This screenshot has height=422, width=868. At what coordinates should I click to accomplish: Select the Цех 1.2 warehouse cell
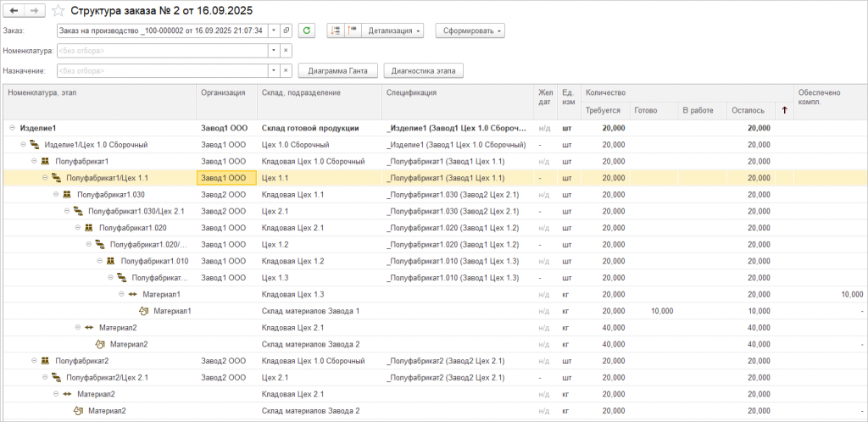pos(320,244)
